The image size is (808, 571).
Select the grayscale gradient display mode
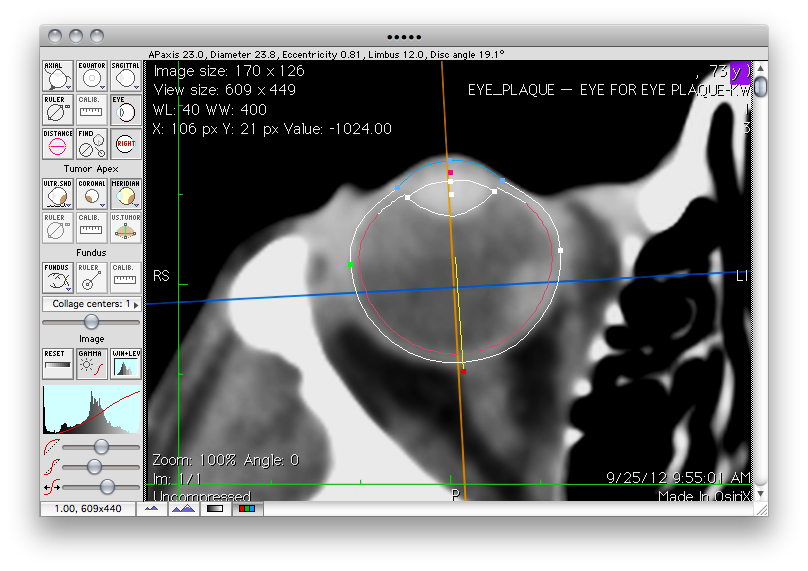pyautogui.click(x=214, y=509)
